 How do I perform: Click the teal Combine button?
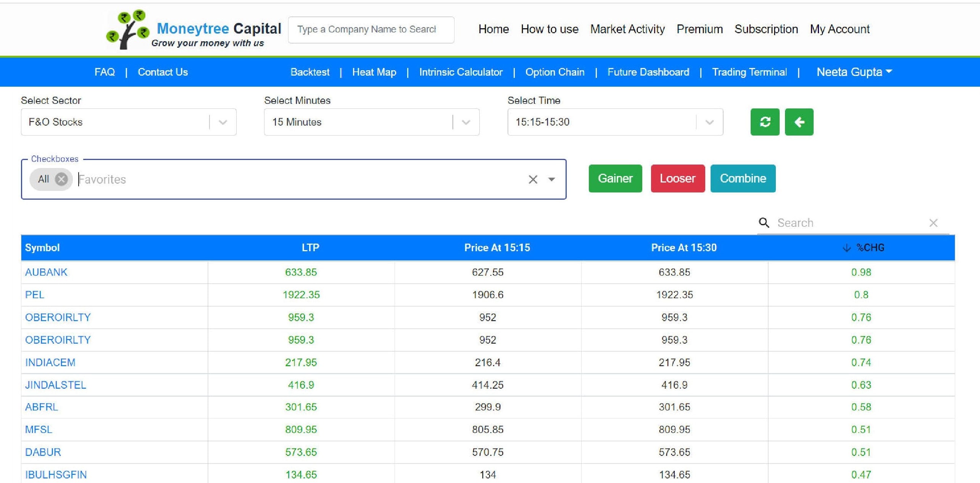click(743, 178)
